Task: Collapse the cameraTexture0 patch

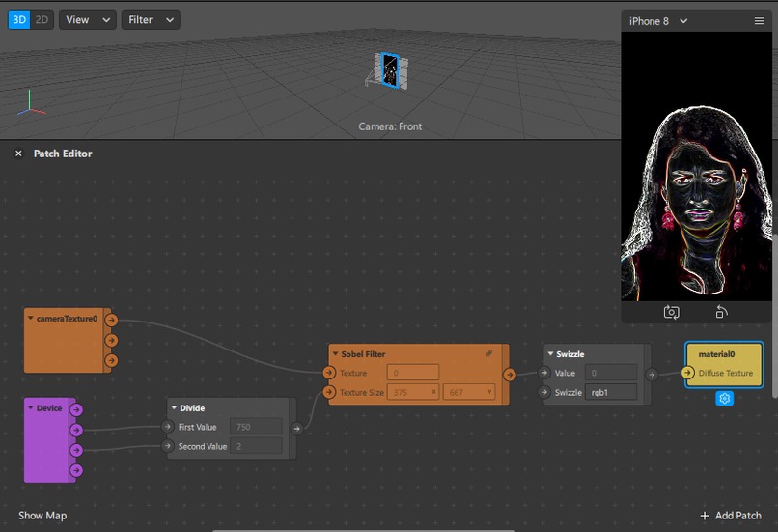Action: coord(30,318)
